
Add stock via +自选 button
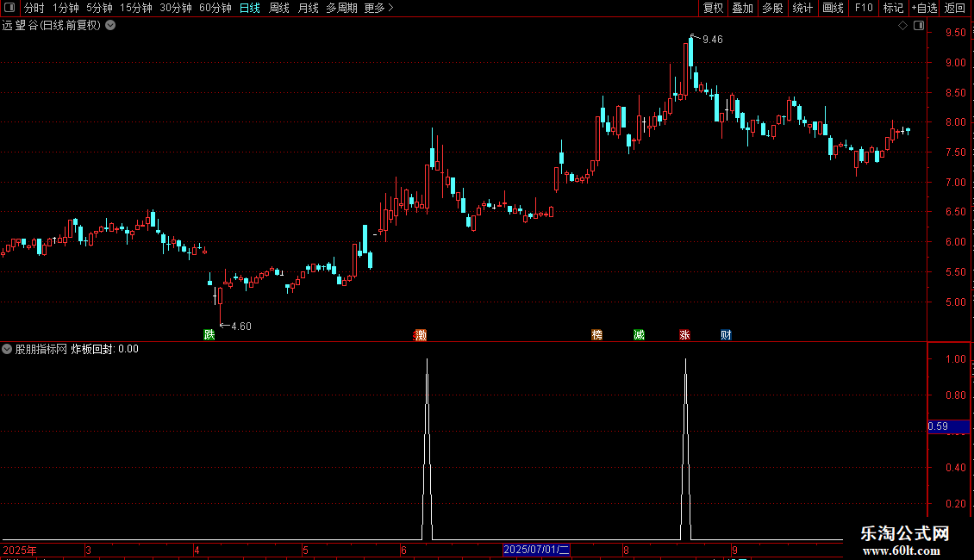click(x=924, y=8)
